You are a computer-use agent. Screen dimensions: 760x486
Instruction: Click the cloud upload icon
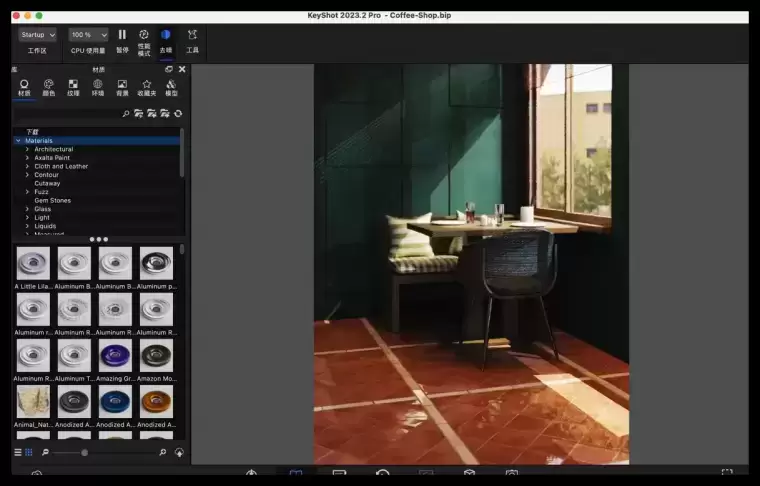(x=179, y=453)
